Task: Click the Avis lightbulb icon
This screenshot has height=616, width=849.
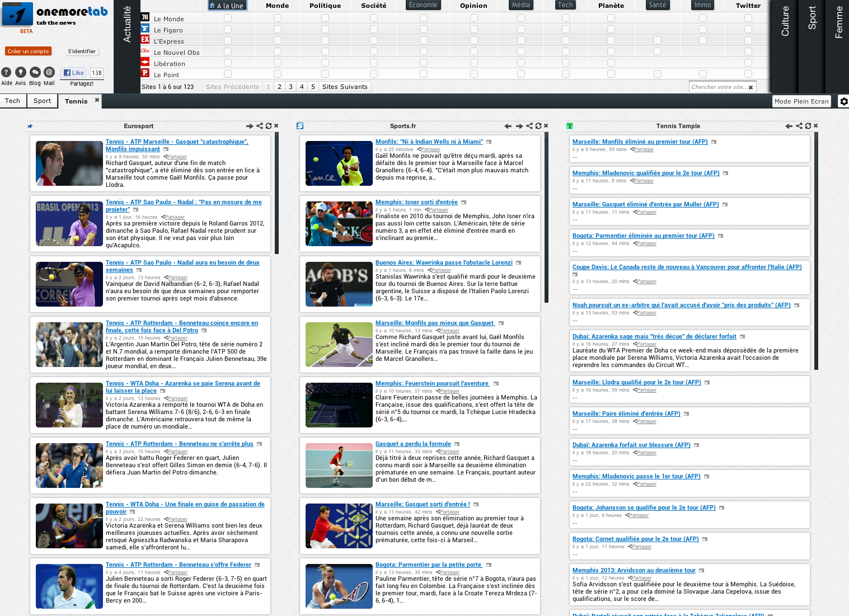Action: [x=21, y=72]
